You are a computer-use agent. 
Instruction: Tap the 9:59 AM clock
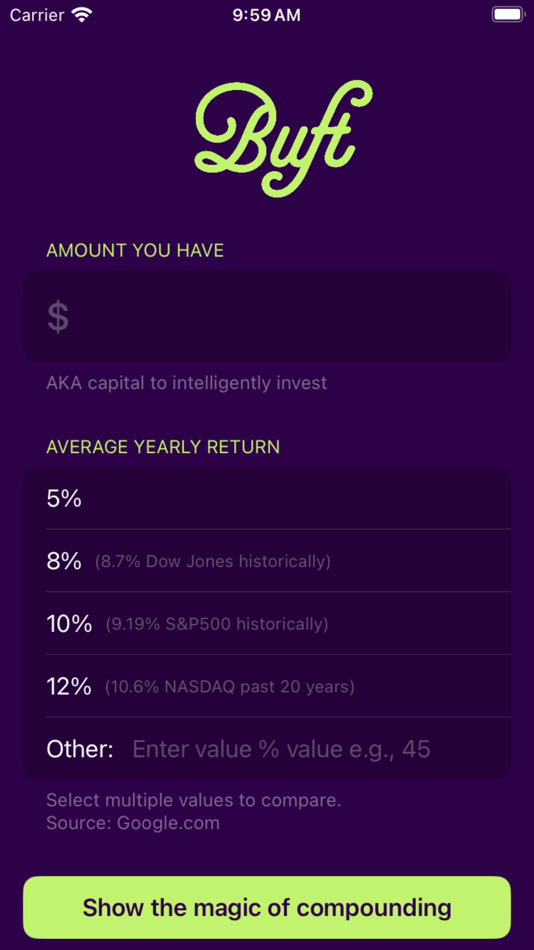tap(267, 15)
